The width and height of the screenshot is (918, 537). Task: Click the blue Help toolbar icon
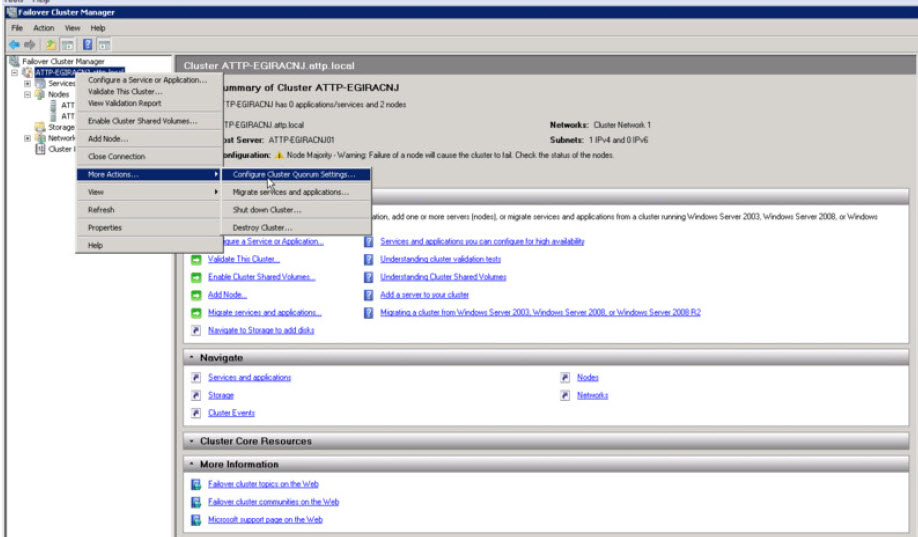(x=87, y=45)
